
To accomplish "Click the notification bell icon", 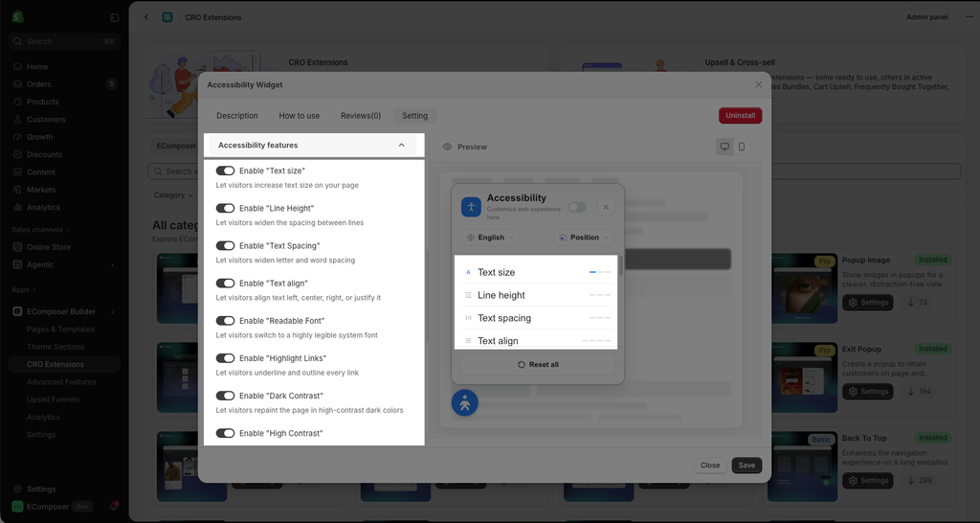I will click(114, 506).
